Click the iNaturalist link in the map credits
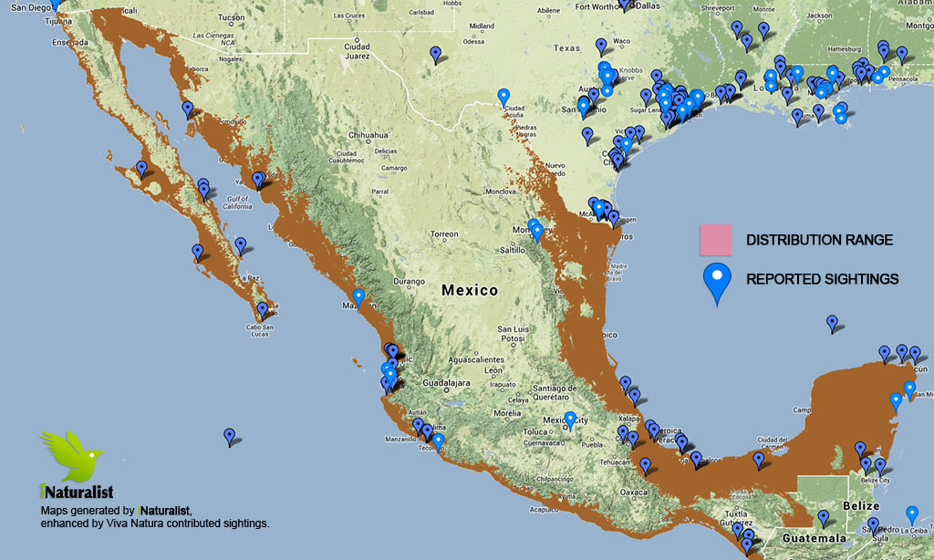 [164, 510]
